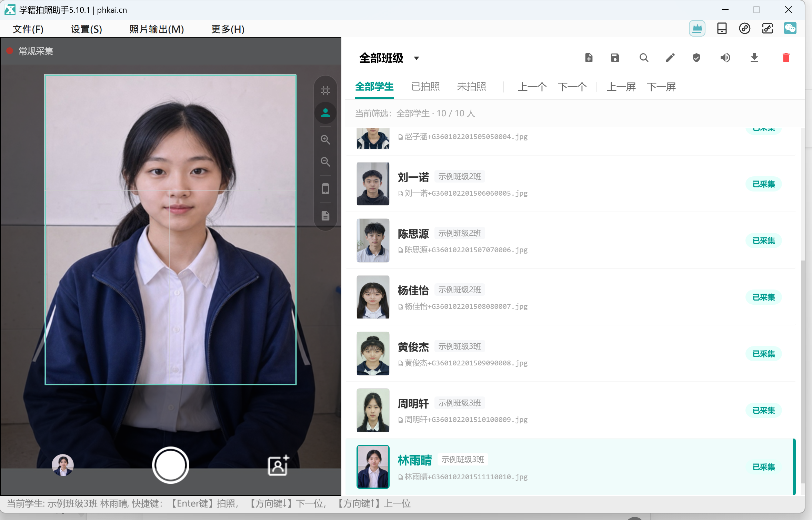Click 陈思源's photo thumbnail

pyautogui.click(x=373, y=241)
